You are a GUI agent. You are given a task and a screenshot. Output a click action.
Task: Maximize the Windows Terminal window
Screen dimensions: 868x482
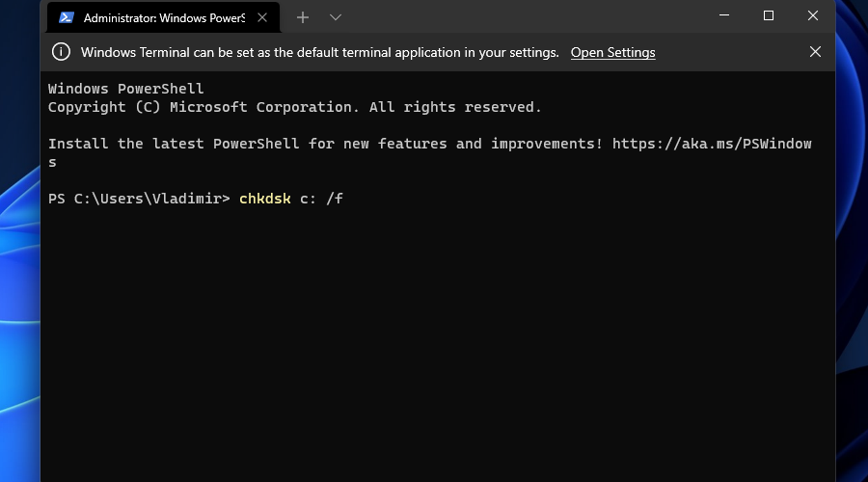click(769, 15)
